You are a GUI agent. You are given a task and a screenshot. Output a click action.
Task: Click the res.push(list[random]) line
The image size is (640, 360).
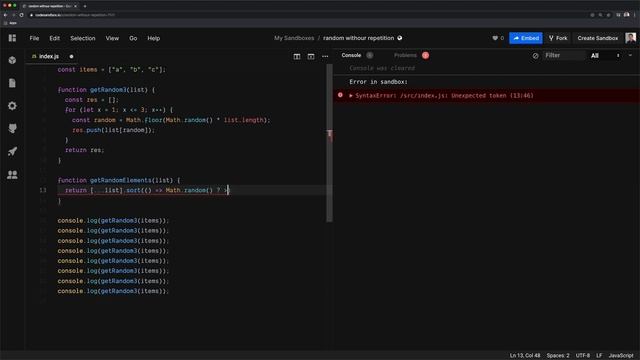point(113,130)
